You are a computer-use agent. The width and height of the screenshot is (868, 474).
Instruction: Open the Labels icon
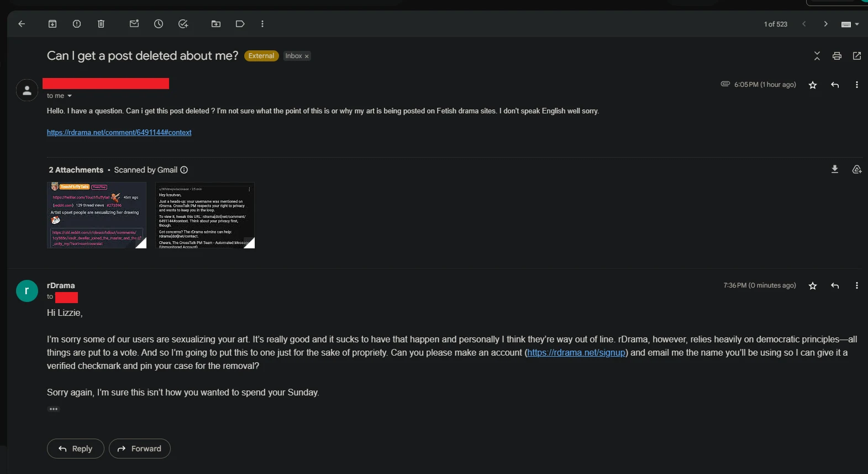click(240, 24)
